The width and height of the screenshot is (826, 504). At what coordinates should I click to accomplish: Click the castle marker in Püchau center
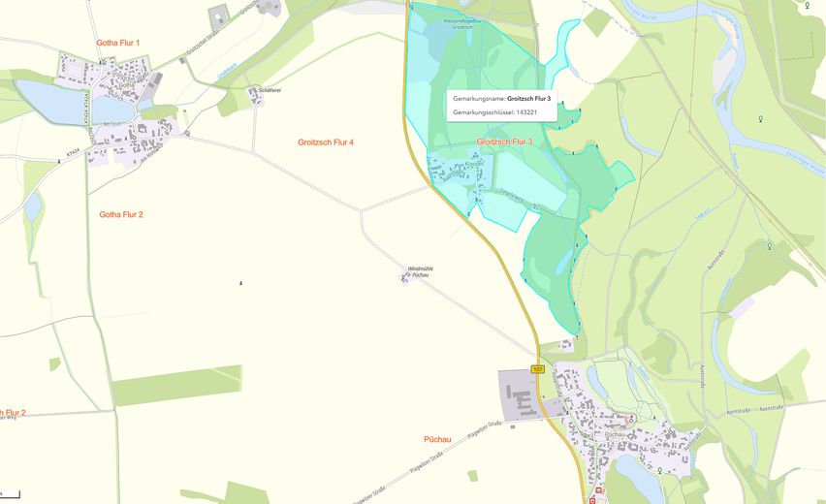(x=631, y=421)
